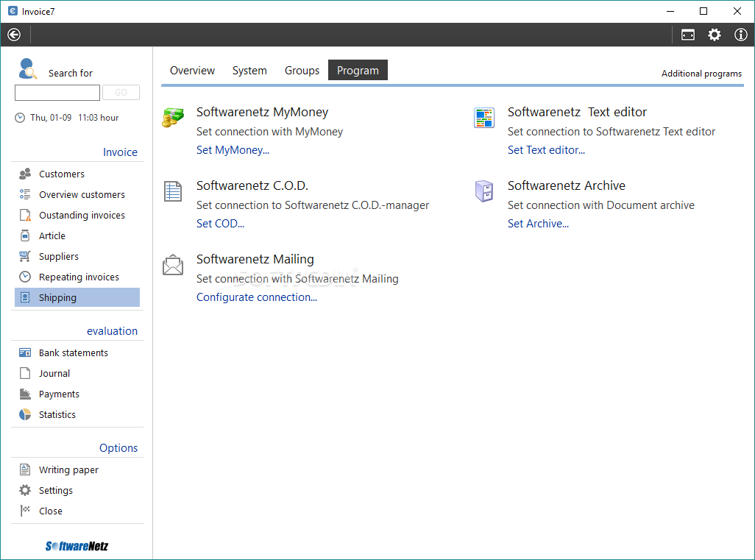Click the date and time display
This screenshot has height=560, width=755.
pyautogui.click(x=74, y=118)
